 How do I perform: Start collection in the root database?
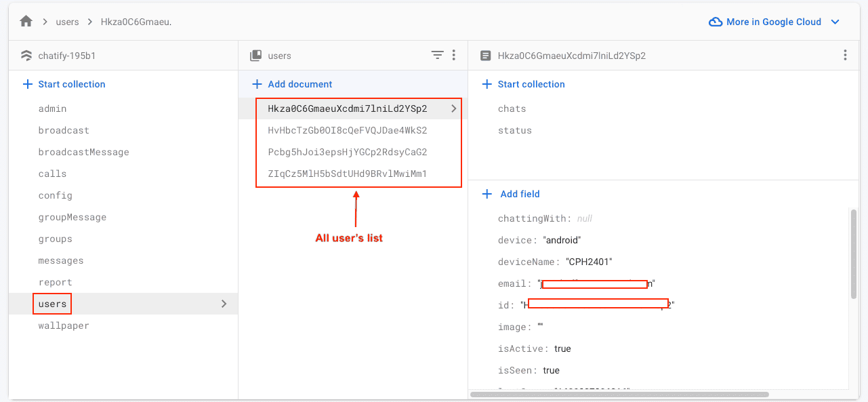click(x=64, y=84)
